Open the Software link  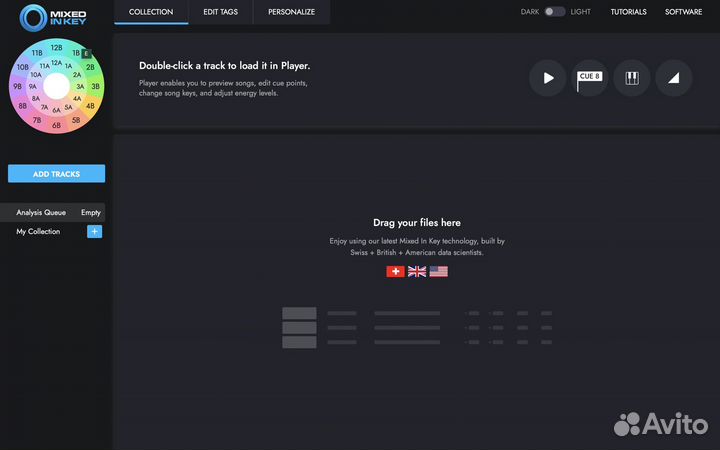point(683,12)
